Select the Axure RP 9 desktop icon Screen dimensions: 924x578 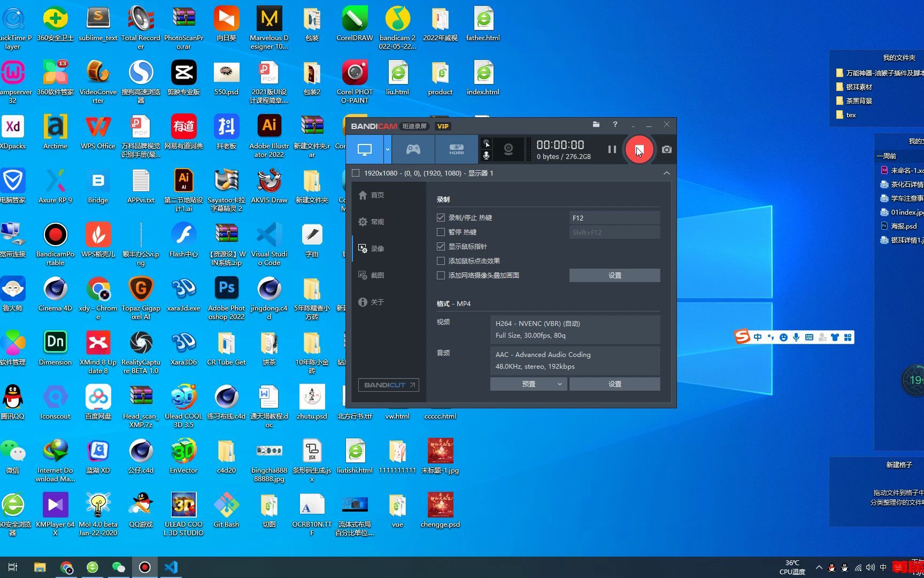coord(55,186)
